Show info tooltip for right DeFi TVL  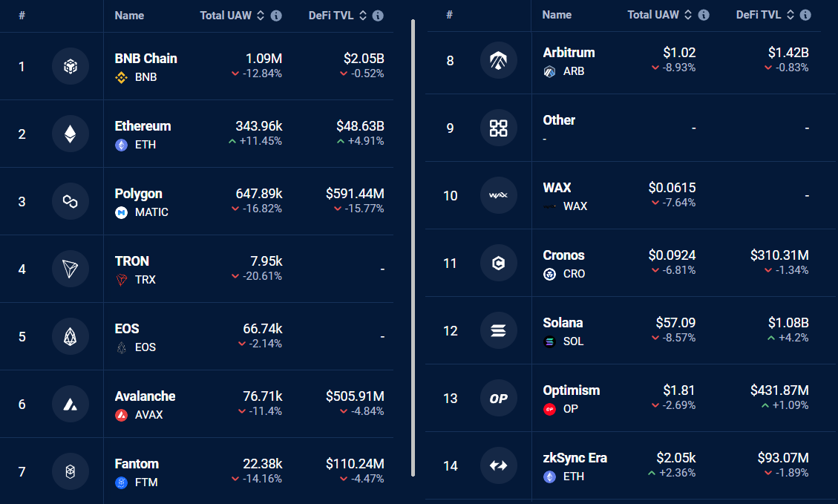[x=806, y=15]
